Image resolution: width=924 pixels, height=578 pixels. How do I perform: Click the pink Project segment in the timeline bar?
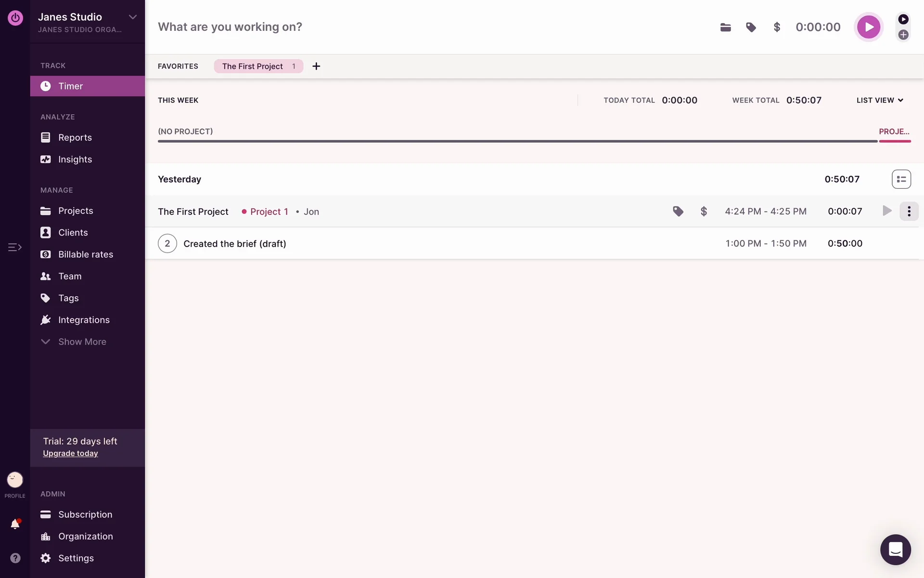pyautogui.click(x=895, y=141)
